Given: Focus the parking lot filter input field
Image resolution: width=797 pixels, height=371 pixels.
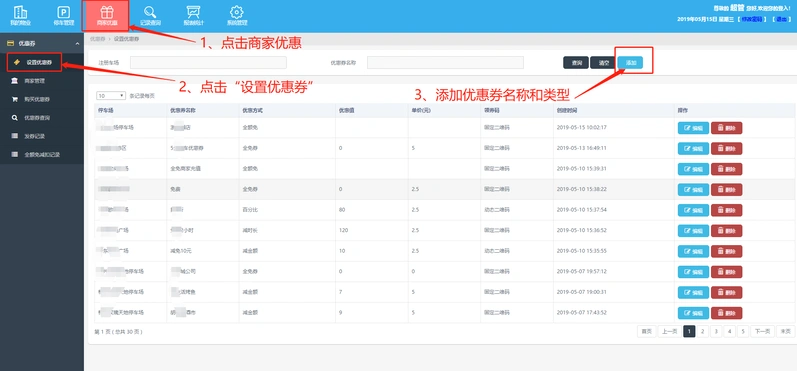Looking at the screenshot, I should coord(208,63).
